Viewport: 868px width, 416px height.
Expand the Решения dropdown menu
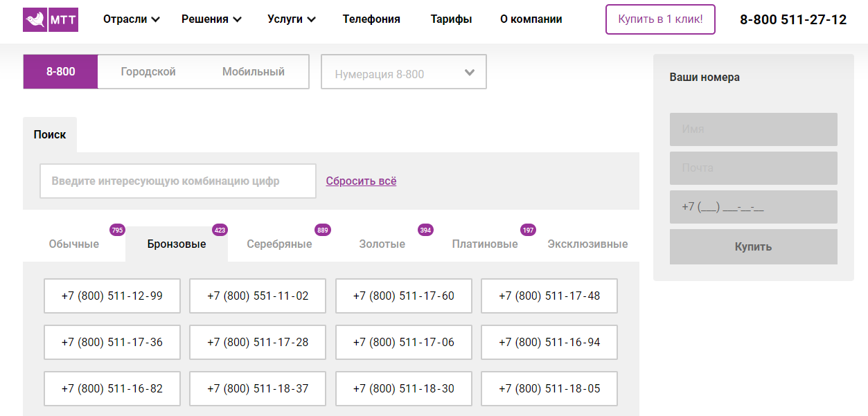tap(211, 19)
